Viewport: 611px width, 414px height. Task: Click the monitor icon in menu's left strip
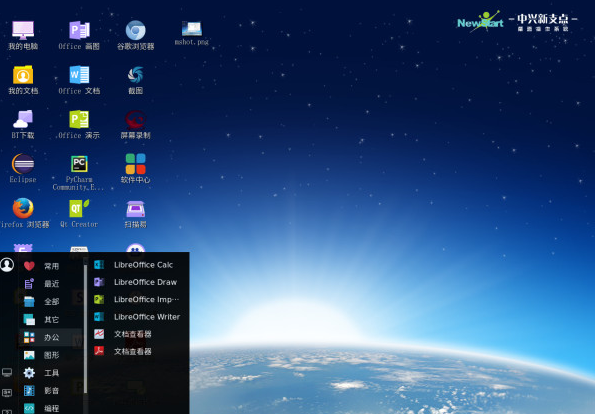pos(7,373)
